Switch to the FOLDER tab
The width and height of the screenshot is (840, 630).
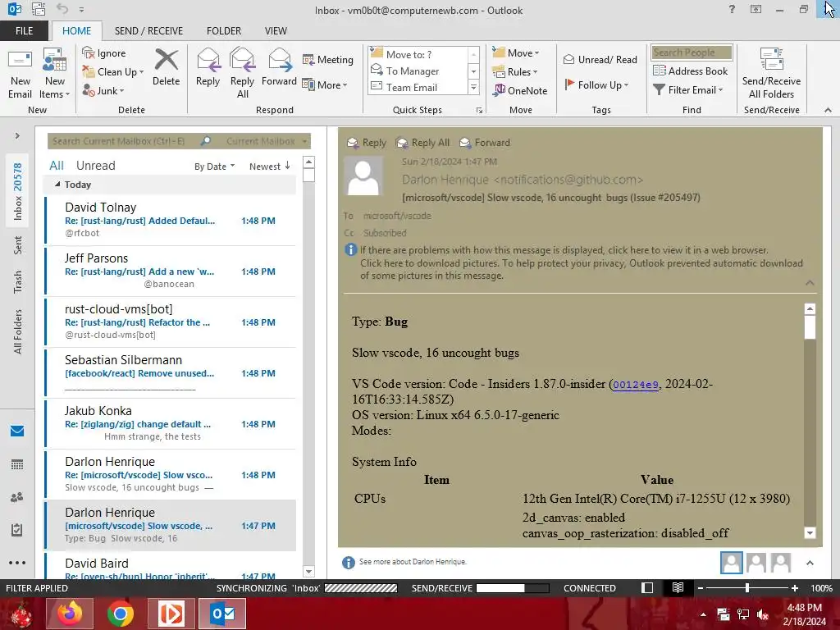point(224,31)
